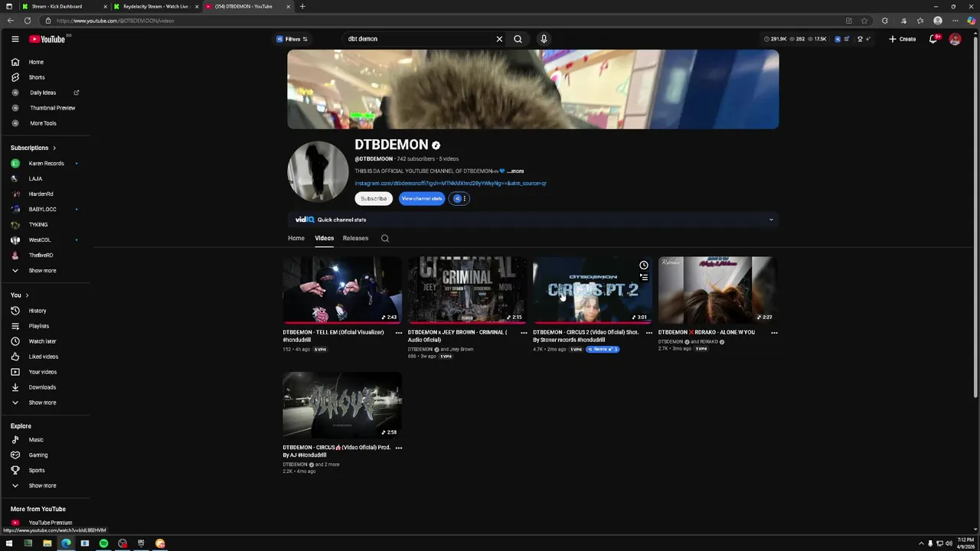The height and width of the screenshot is (551, 980).
Task: Select the Videos tab
Action: [x=324, y=238]
